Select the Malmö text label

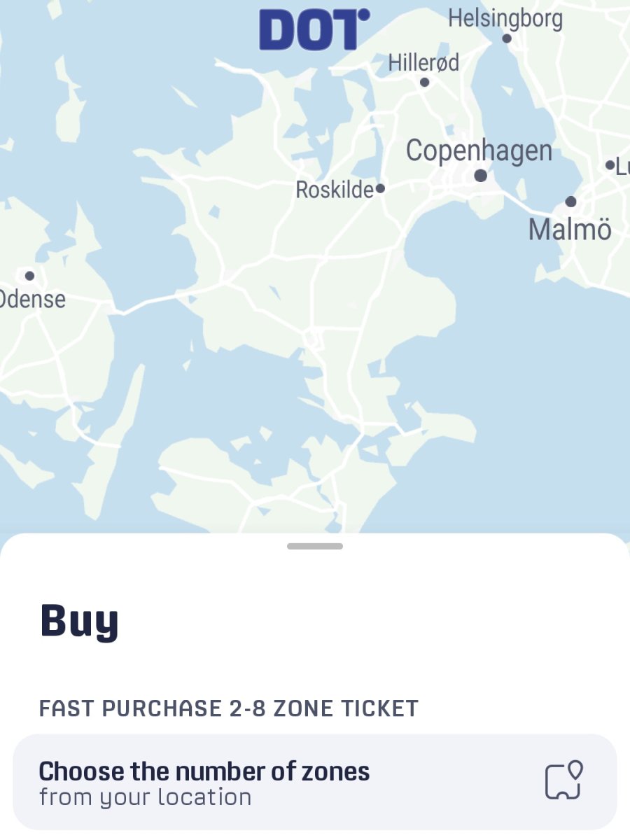[x=570, y=229]
